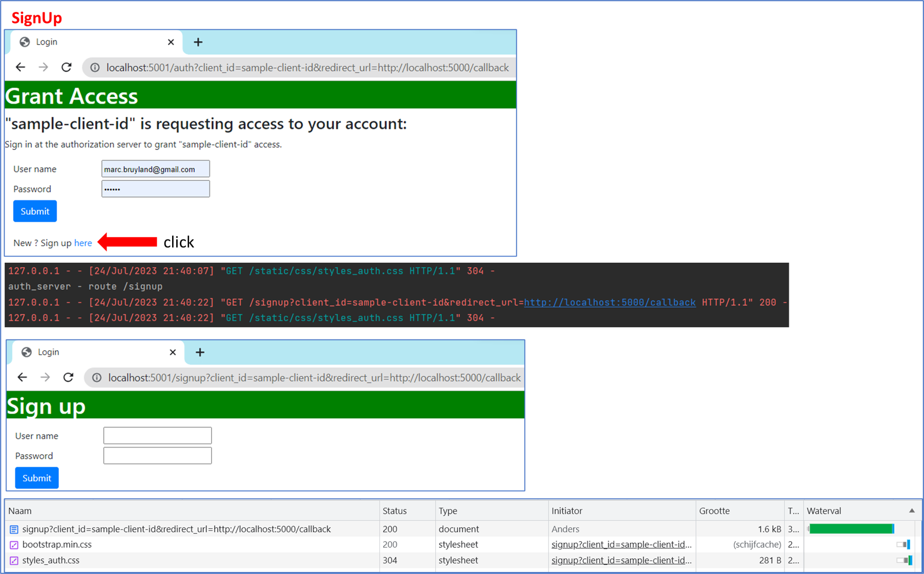Viewport: 924px width, 574px height.
Task: Click empty User name field on Sign up
Action: 158,436
